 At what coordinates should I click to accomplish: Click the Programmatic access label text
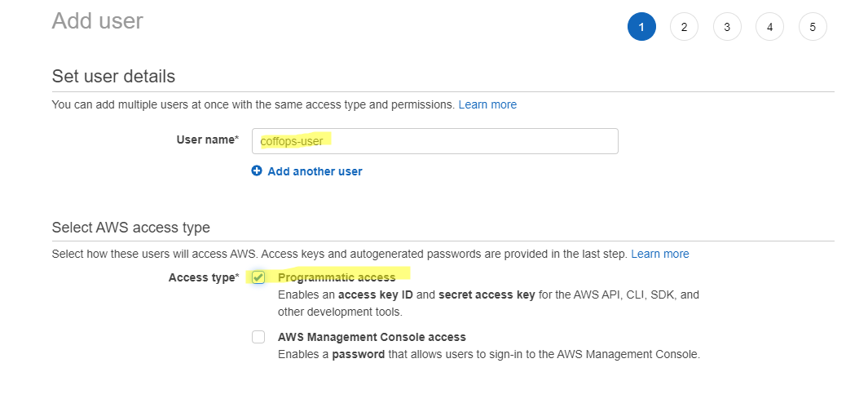point(337,277)
